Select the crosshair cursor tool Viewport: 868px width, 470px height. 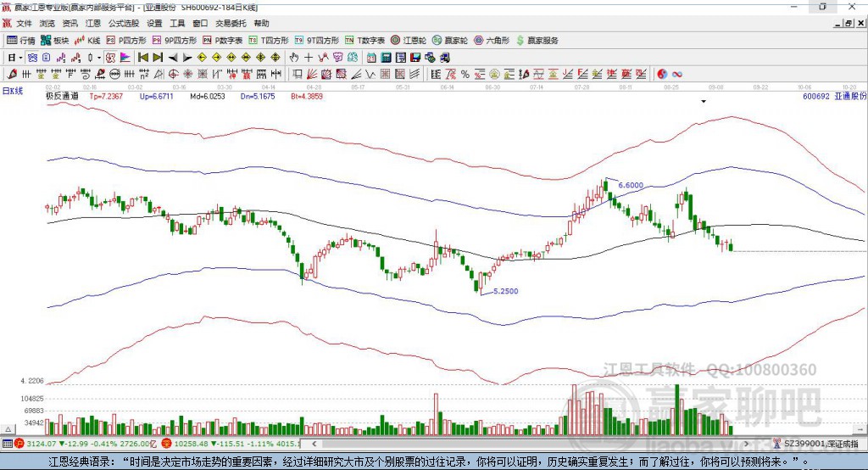pyautogui.click(x=309, y=58)
